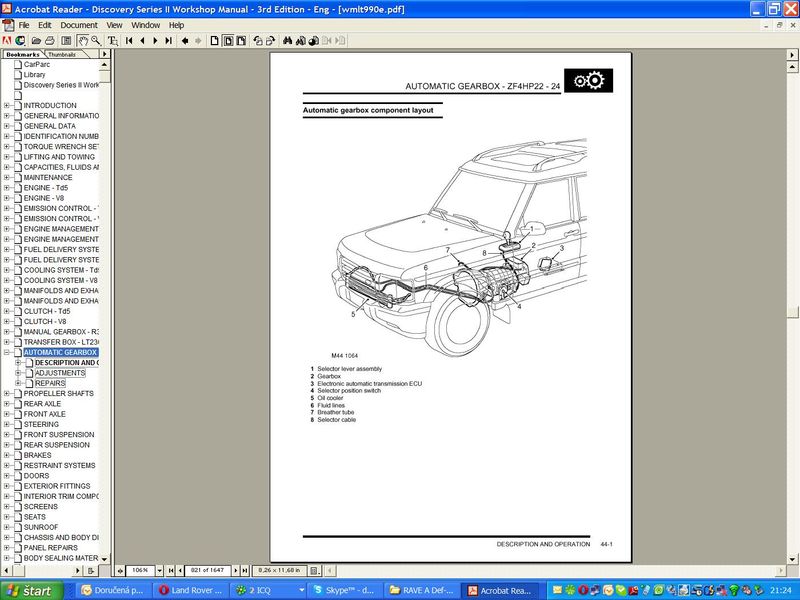Switch to Fit Width page view
The width and height of the screenshot is (800, 600).
pyautogui.click(x=241, y=41)
